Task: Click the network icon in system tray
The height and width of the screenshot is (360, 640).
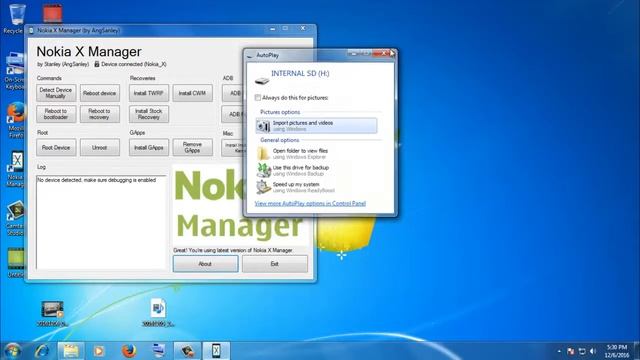Action: point(582,351)
